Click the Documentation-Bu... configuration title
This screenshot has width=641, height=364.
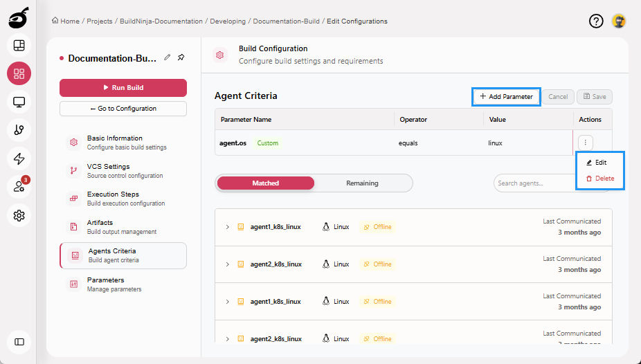click(112, 58)
